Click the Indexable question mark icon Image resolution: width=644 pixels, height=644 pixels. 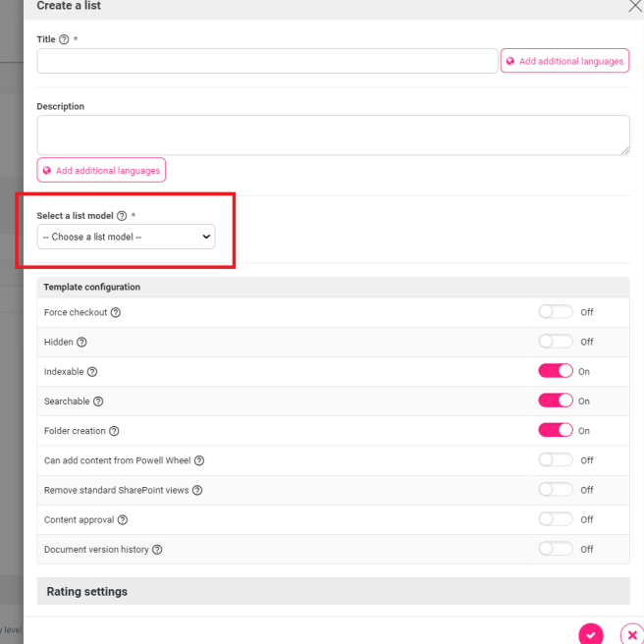[x=92, y=372]
